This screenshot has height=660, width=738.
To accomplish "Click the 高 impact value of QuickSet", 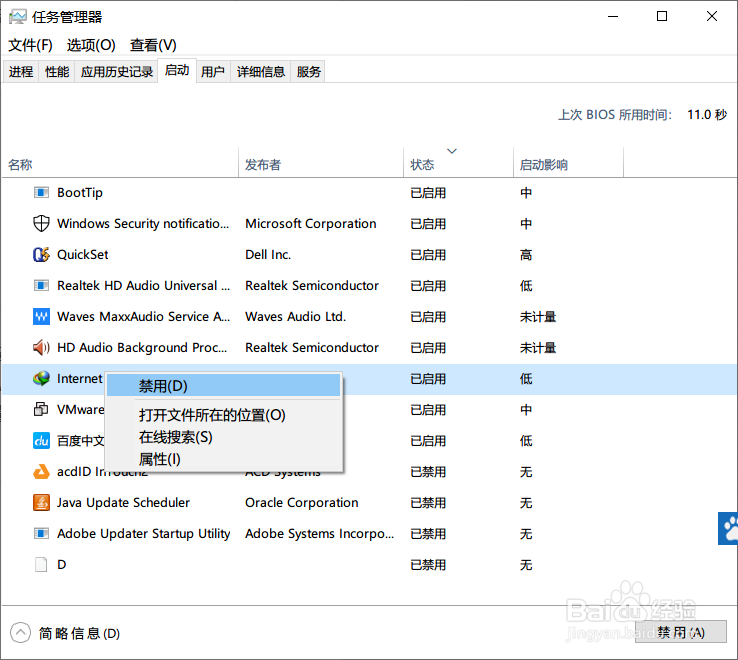I will click(526, 255).
